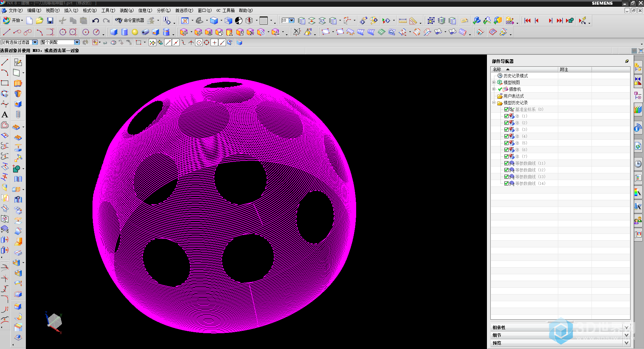Image resolution: width=644 pixels, height=349 pixels.
Task: Save the part with the floppy disk icon
Action: click(50, 21)
